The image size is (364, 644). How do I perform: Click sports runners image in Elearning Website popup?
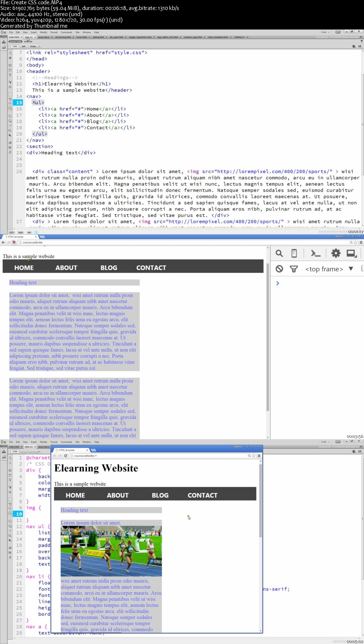pos(111,551)
